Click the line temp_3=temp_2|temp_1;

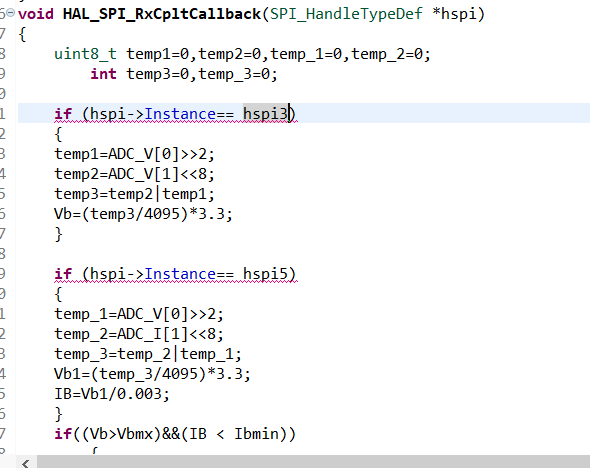pos(148,354)
